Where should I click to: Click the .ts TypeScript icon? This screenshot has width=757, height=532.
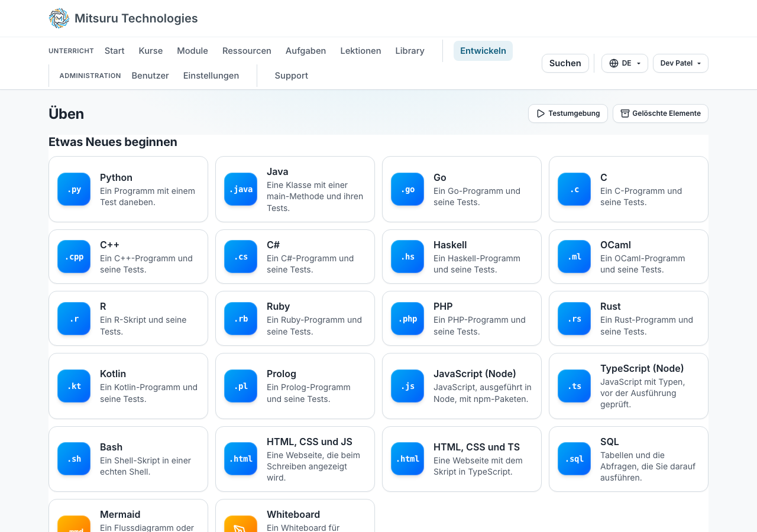[x=574, y=386]
